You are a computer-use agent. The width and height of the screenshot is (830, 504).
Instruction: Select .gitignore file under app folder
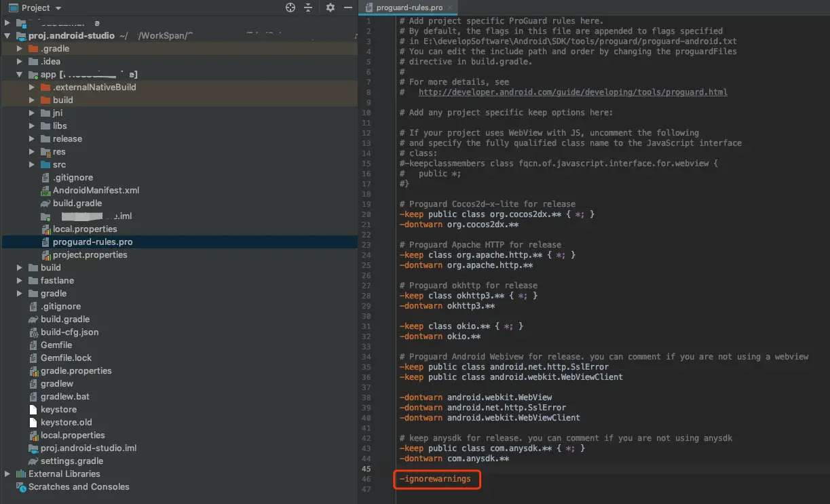[x=73, y=178]
